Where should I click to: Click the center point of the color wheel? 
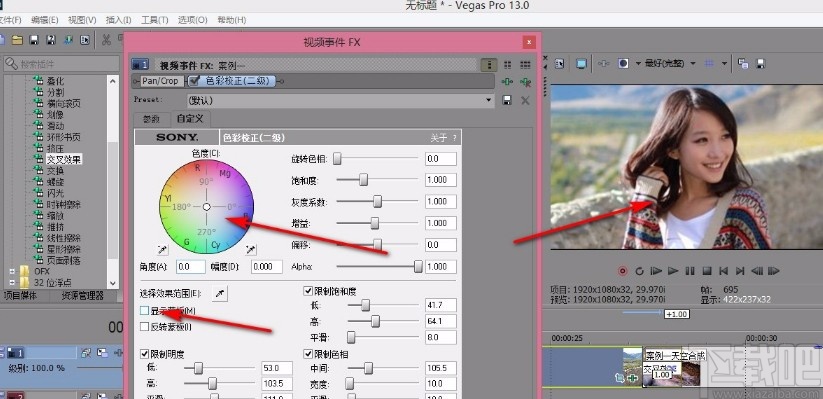point(206,207)
